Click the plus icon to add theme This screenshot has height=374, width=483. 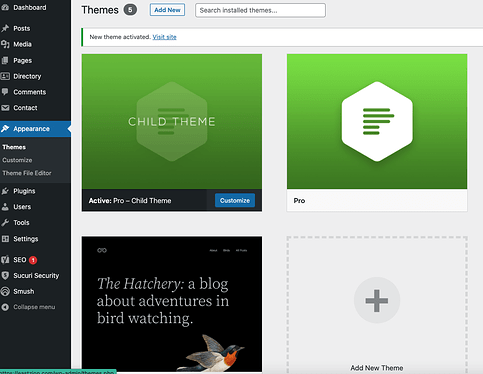point(377,300)
